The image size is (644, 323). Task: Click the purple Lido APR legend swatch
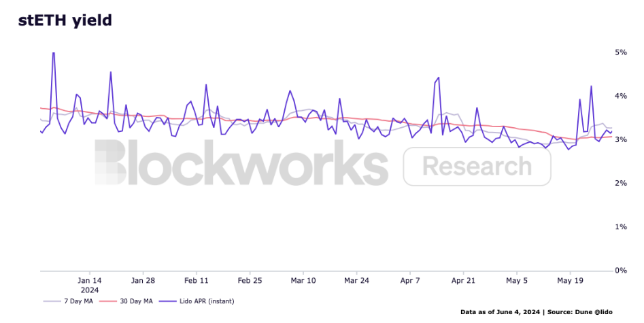[x=167, y=301]
